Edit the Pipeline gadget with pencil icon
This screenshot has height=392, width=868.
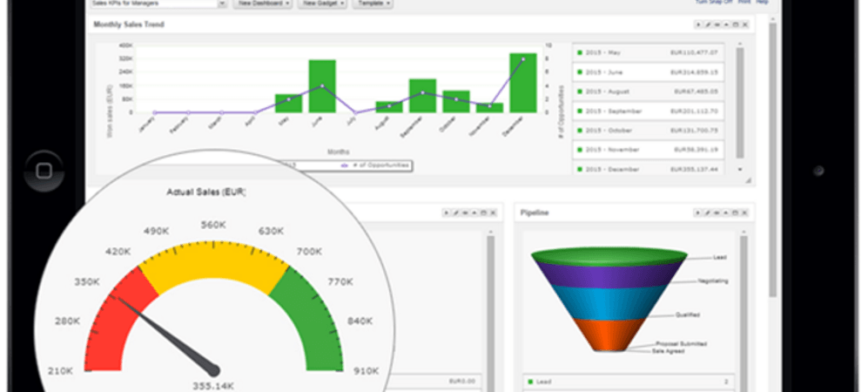point(707,213)
